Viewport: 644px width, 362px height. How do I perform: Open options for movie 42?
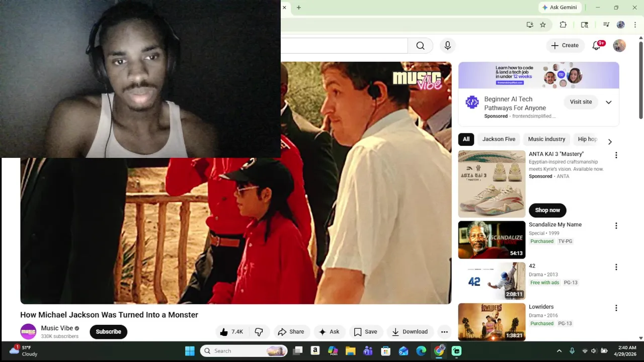tap(616, 267)
